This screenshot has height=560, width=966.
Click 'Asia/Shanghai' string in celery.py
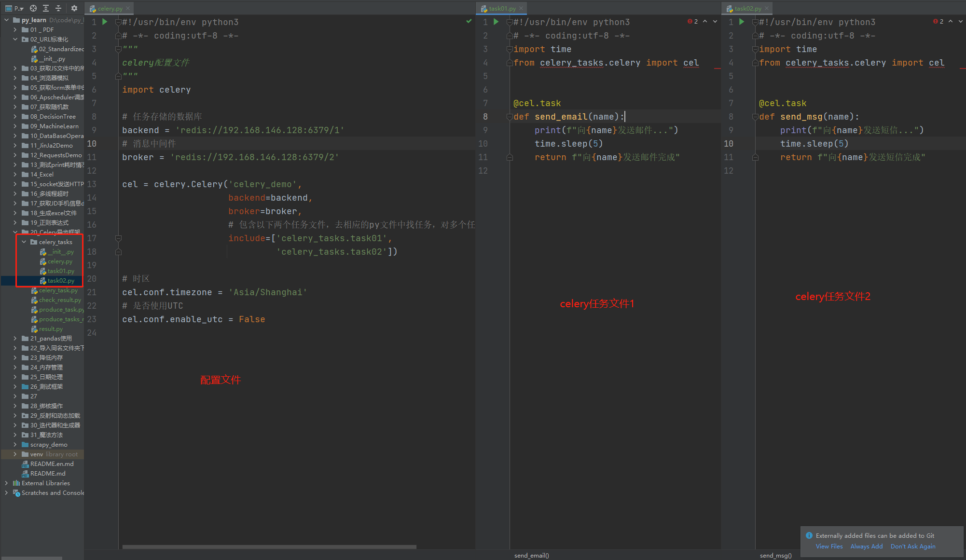tap(268, 292)
